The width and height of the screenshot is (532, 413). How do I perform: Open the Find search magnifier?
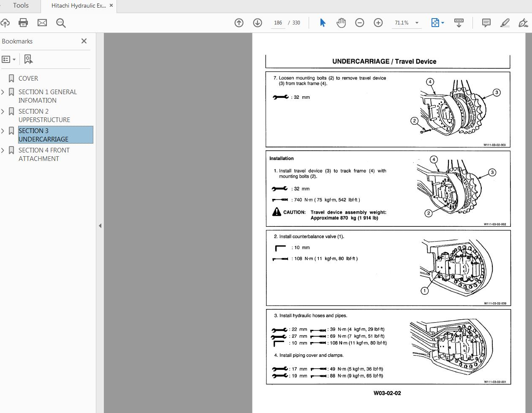coord(61,23)
